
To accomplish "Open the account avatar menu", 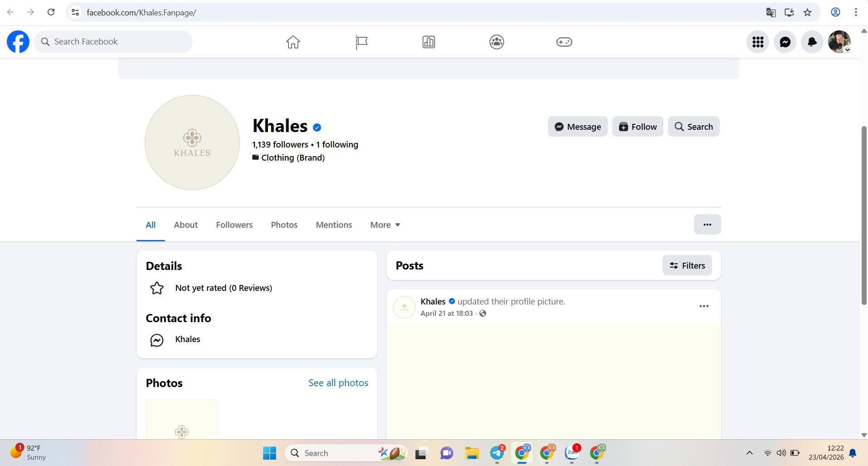I will (x=839, y=42).
